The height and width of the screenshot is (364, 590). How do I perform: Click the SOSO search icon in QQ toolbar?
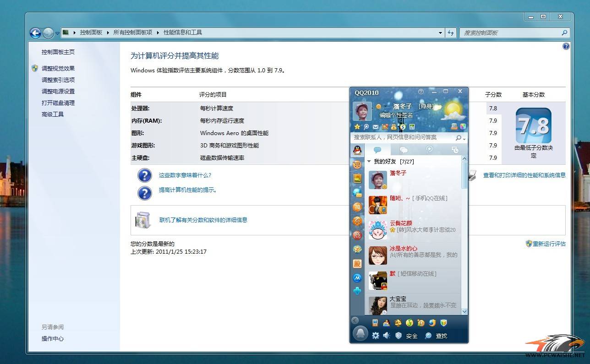[x=403, y=127]
